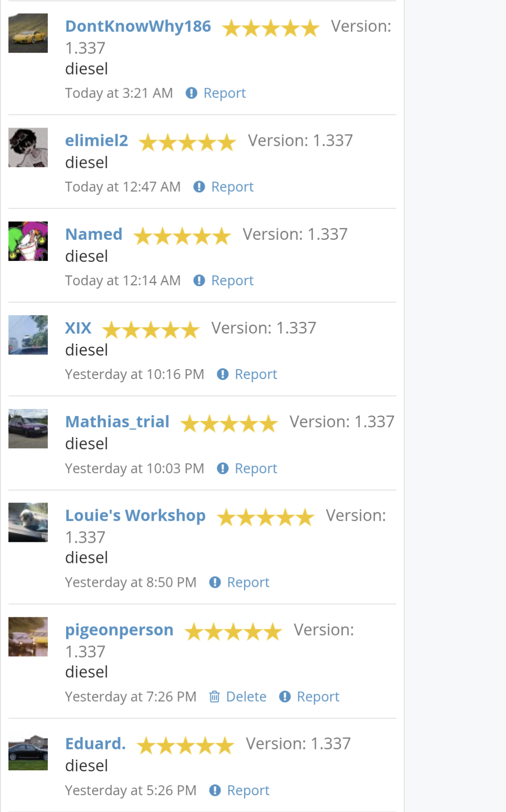Open DontKnowWhy186's profile link
This screenshot has height=812, width=506.
138,26
